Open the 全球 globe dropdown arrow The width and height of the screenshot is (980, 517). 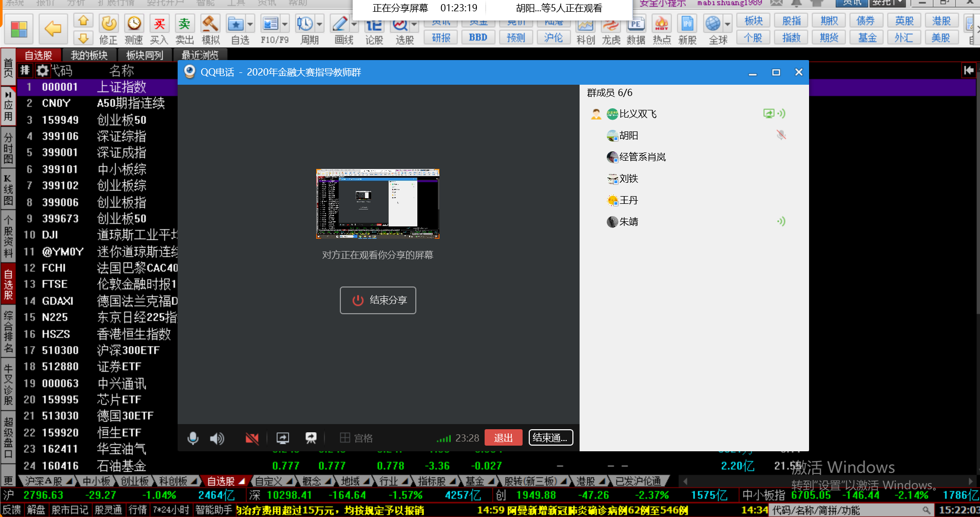click(727, 24)
